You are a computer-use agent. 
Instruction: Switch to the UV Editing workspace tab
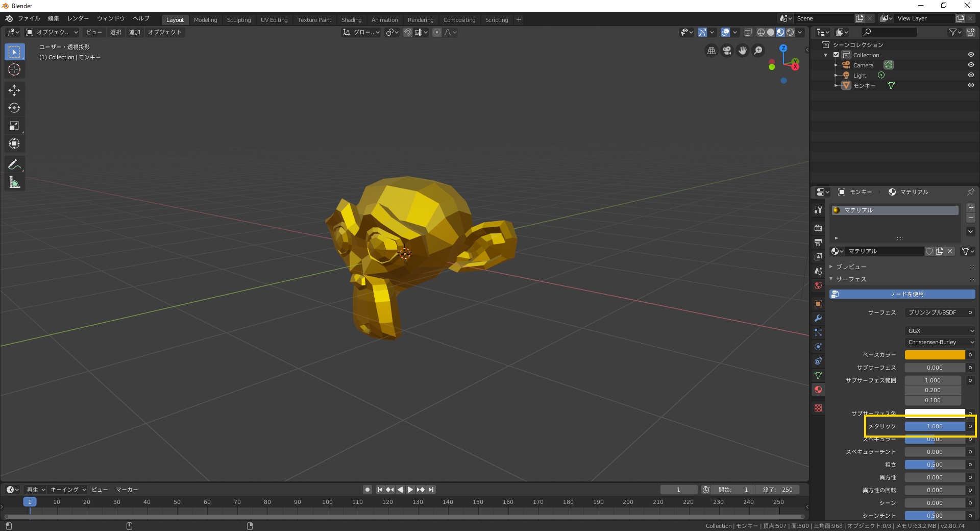click(274, 20)
